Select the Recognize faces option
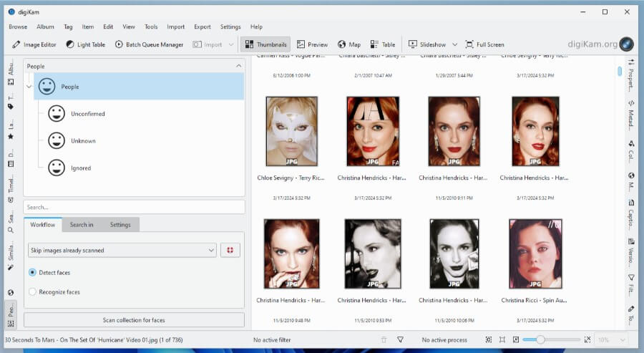The image size is (644, 353). pyautogui.click(x=33, y=292)
